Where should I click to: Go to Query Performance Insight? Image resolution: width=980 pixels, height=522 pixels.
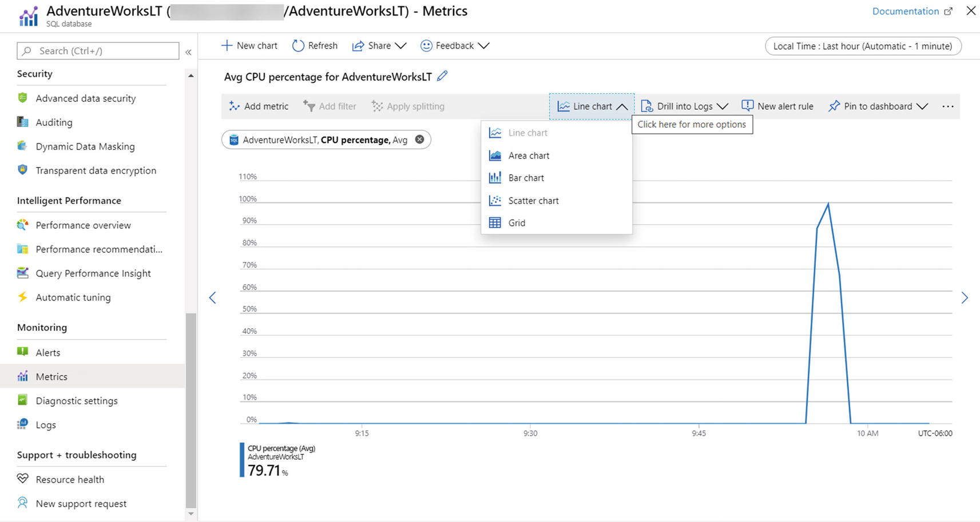(x=93, y=273)
